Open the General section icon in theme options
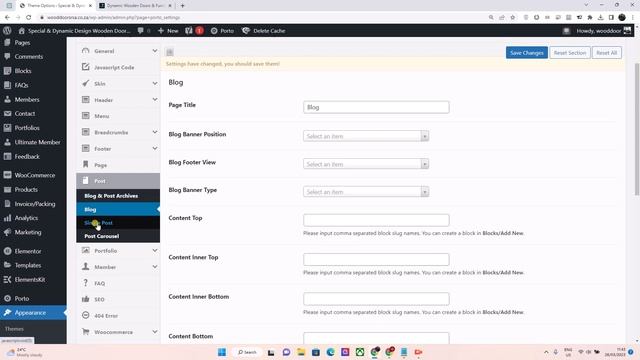The image size is (640, 360). 85,51
